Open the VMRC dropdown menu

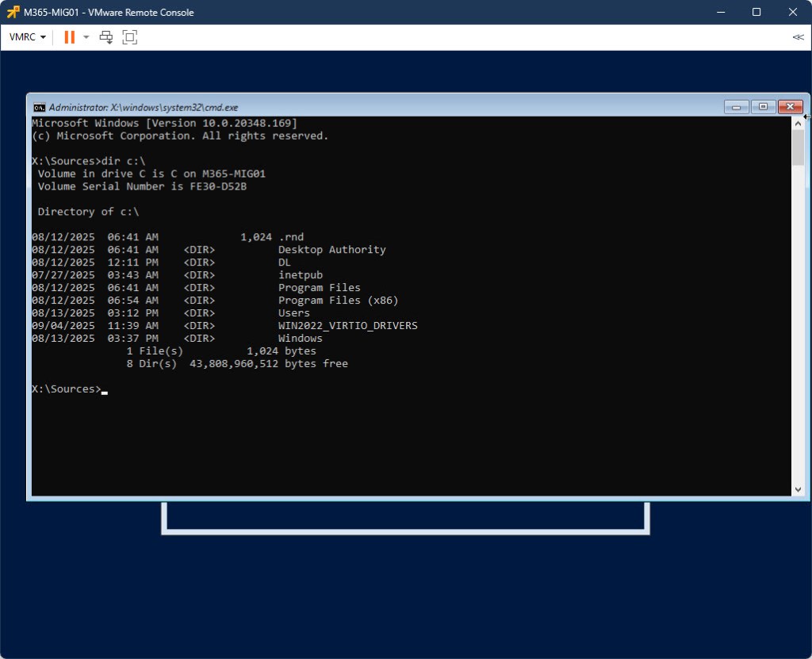coord(28,37)
